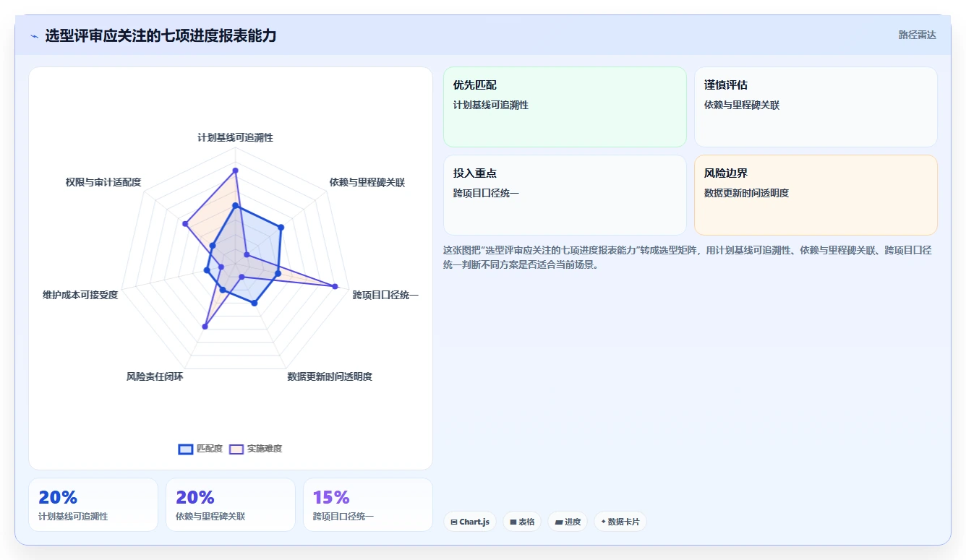Toggle 实施难度 series in chart legend
This screenshot has height=560, width=966.
click(255, 449)
